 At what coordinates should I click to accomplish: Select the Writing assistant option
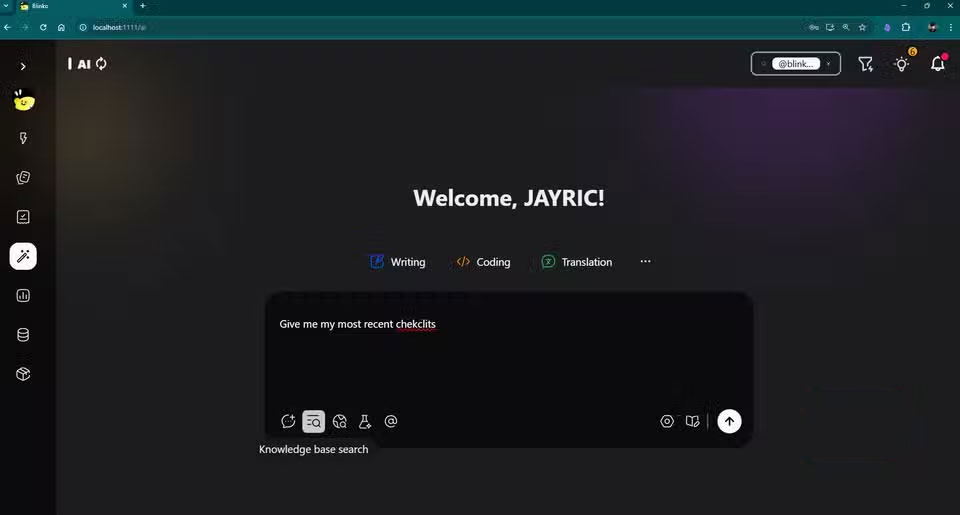[398, 262]
